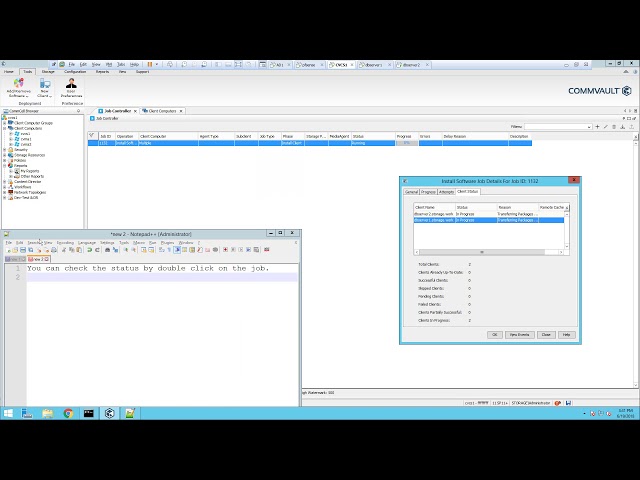Open the Configuration ribbon tab
This screenshot has height=480, width=640.
click(75, 72)
